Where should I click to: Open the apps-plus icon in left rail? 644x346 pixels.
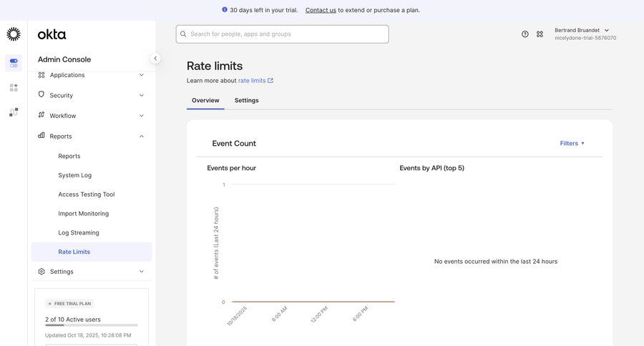pos(14,87)
